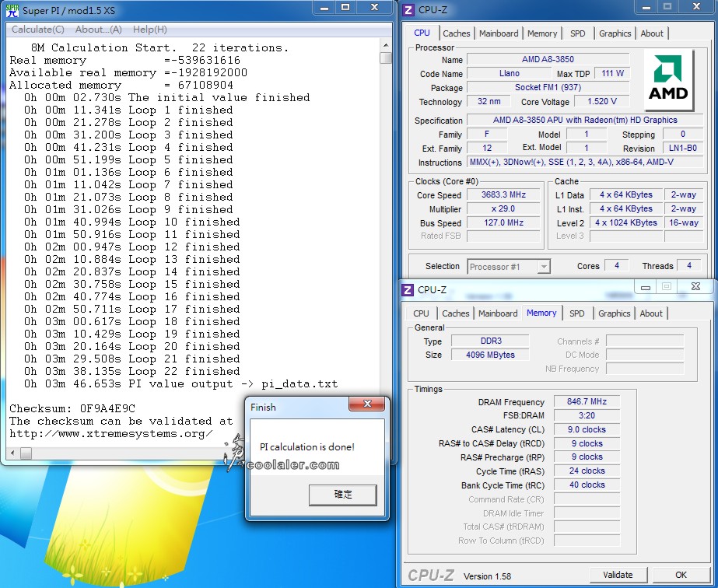Select Graphics tab in top CPU-Z window
Image resolution: width=718 pixels, height=588 pixels.
(x=615, y=33)
